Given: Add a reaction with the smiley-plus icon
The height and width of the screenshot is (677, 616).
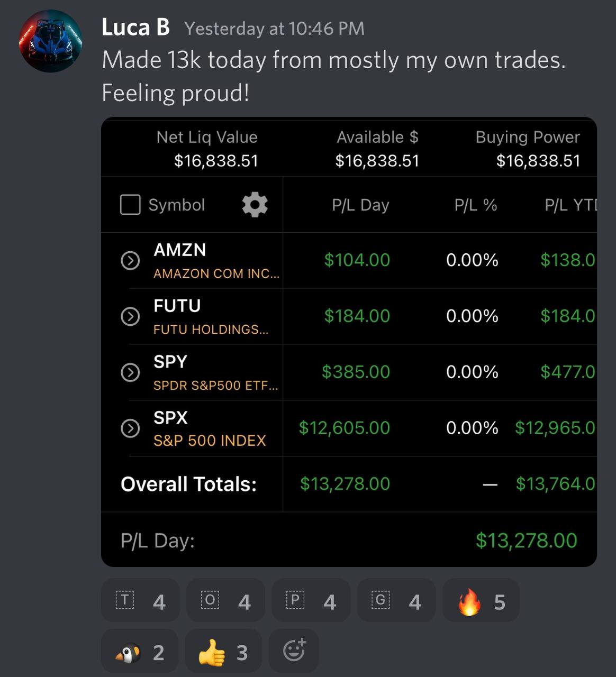Looking at the screenshot, I should 294,651.
